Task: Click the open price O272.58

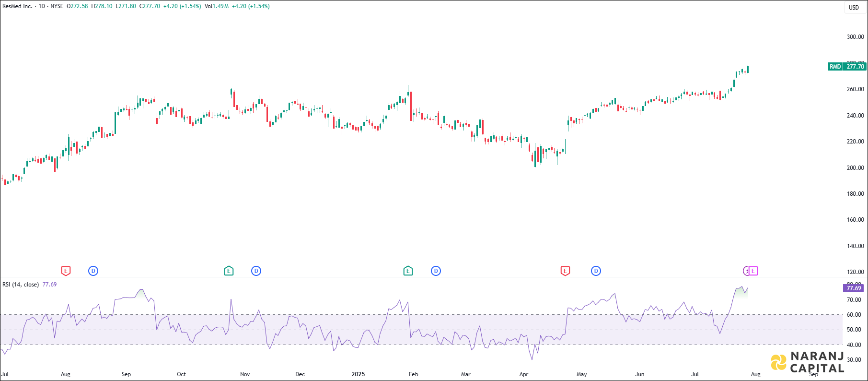Action: tap(77, 6)
